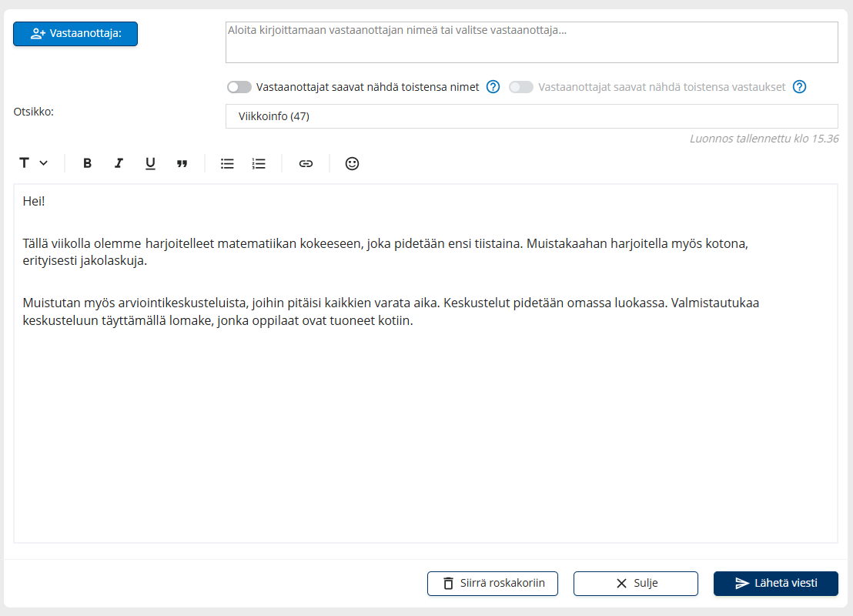Screen dimensions: 853x616
Task: Click the Vastaanottaja add recipient button
Action: (75, 34)
